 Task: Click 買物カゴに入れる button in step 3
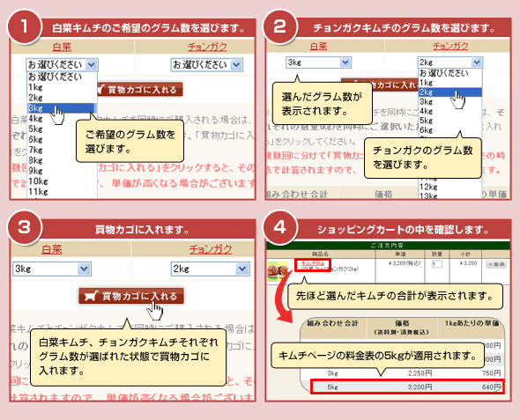[x=131, y=296]
